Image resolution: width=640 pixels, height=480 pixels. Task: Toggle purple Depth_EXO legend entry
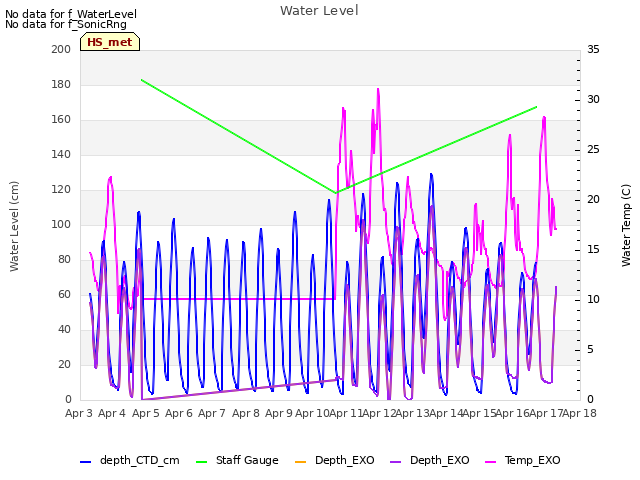[x=429, y=460]
